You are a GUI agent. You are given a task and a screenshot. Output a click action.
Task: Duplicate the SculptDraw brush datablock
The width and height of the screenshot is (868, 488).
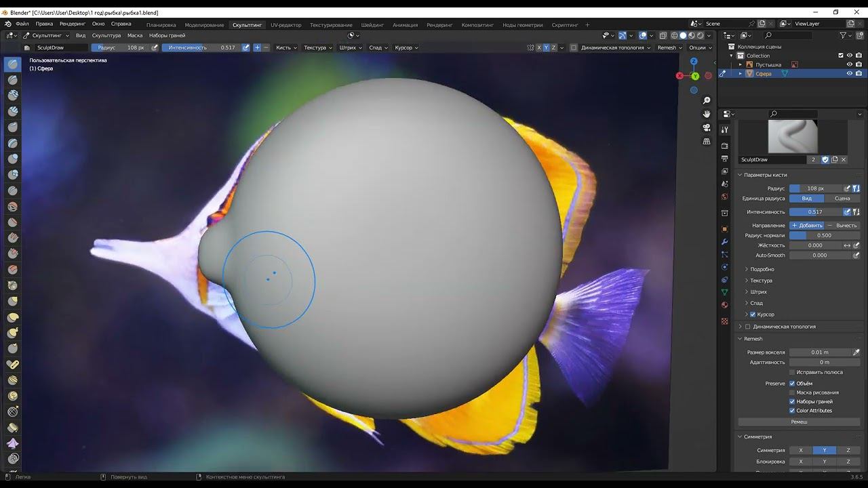point(835,160)
